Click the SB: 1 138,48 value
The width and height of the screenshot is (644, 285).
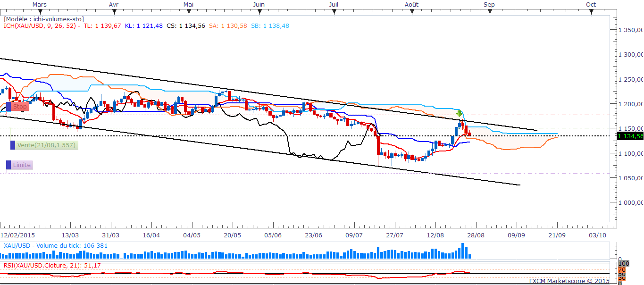(270, 26)
